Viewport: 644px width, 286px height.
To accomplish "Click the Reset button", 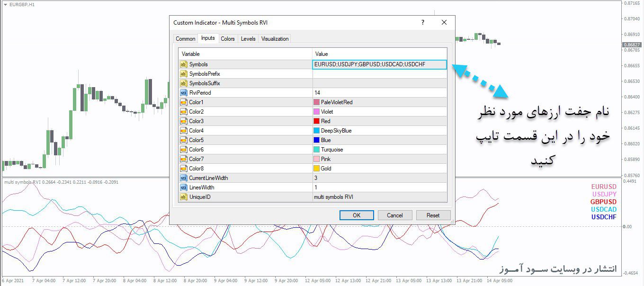I will [433, 215].
